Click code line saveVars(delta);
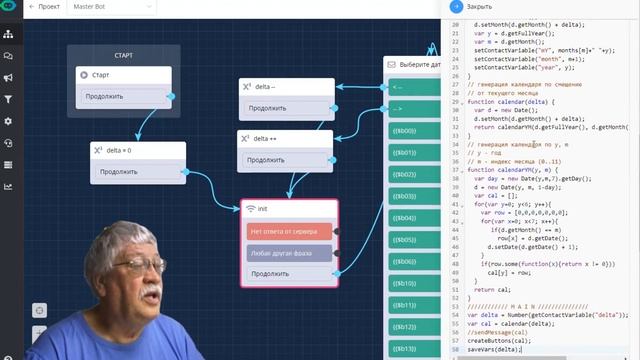 coord(494,349)
